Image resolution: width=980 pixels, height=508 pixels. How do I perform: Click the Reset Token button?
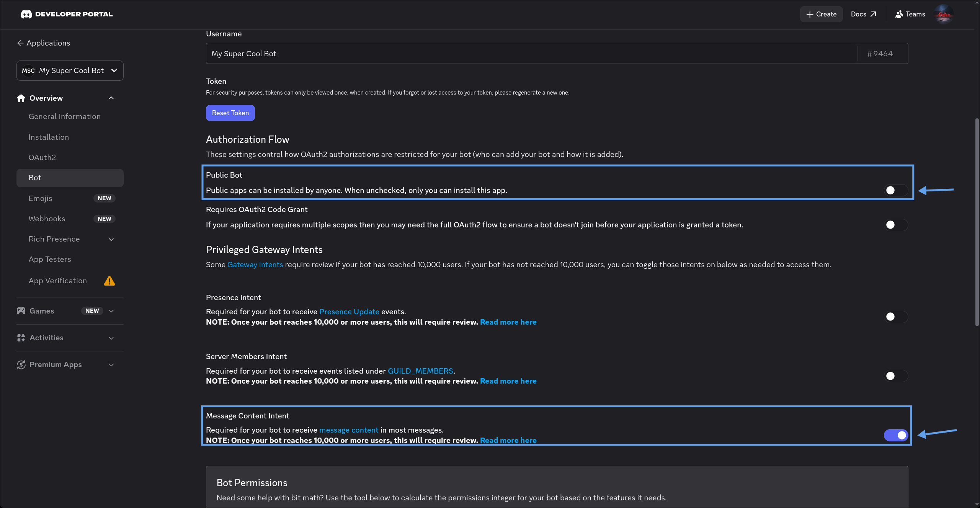230,113
